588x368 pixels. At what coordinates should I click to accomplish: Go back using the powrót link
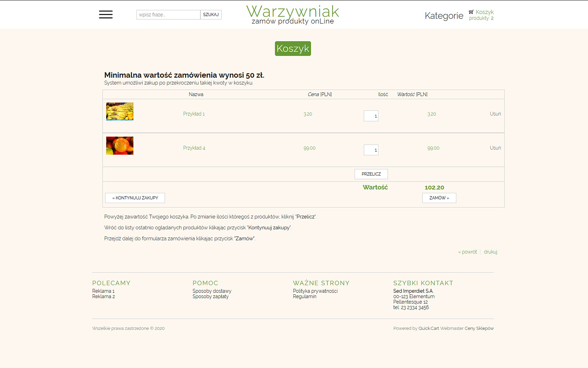[467, 252]
